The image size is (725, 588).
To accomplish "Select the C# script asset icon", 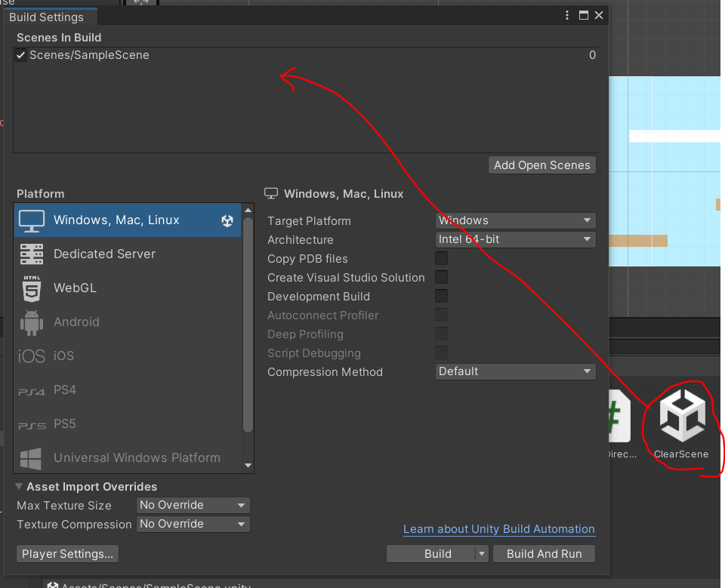I will coord(619,416).
